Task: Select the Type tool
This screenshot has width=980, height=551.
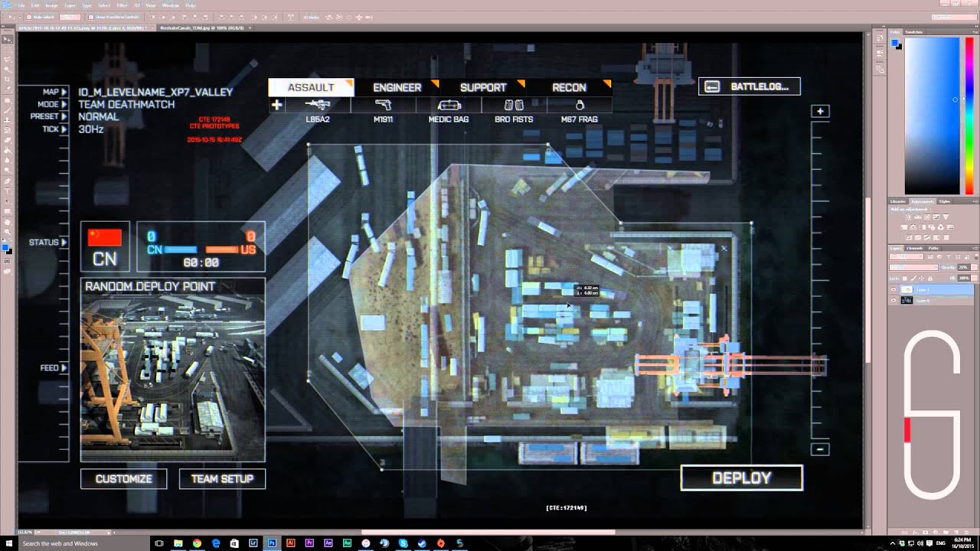Action: click(x=7, y=191)
